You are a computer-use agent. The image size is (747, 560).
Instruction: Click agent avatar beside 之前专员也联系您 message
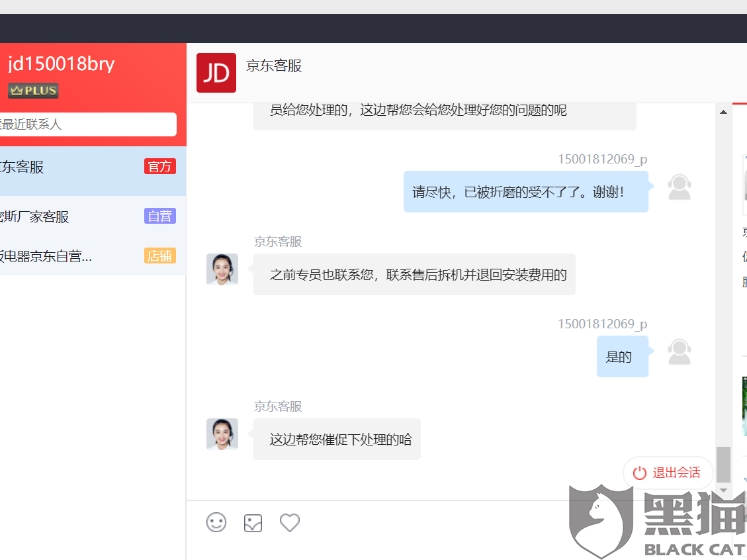[x=222, y=269]
